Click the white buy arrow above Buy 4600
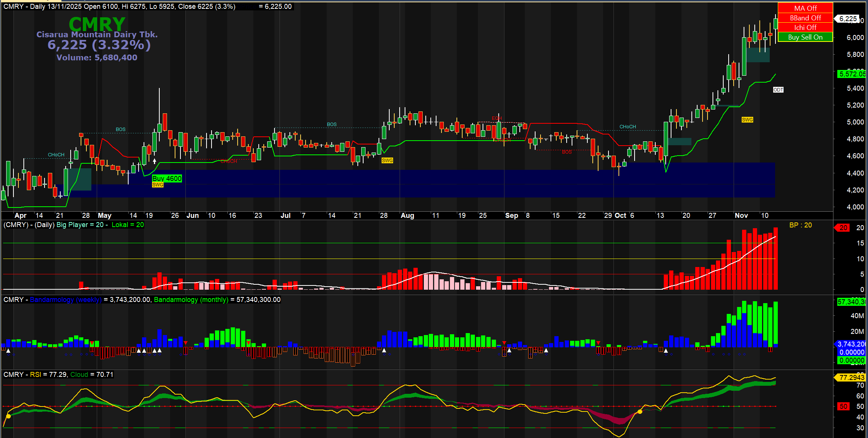The height and width of the screenshot is (438, 868). coord(154,161)
